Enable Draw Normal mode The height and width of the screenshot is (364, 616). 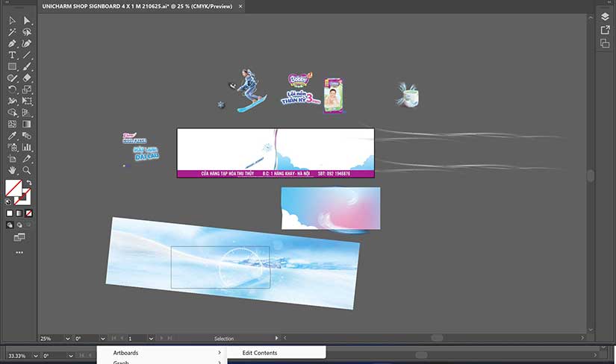pos(10,225)
